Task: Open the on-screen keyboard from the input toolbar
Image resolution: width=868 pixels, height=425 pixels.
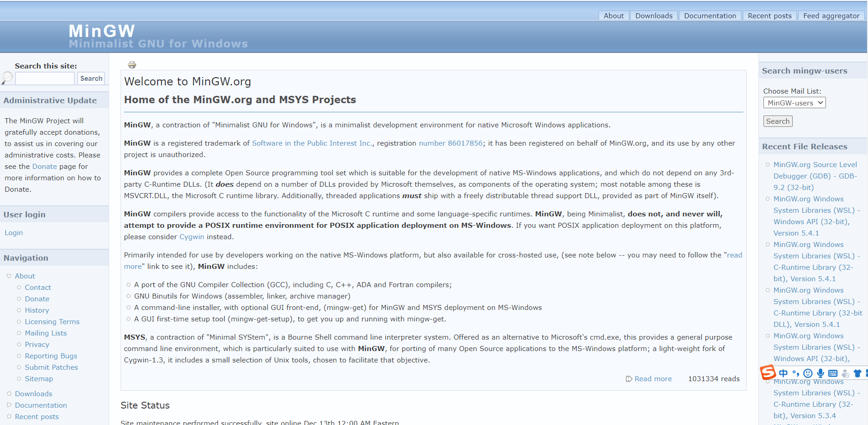Action: pyautogui.click(x=832, y=373)
